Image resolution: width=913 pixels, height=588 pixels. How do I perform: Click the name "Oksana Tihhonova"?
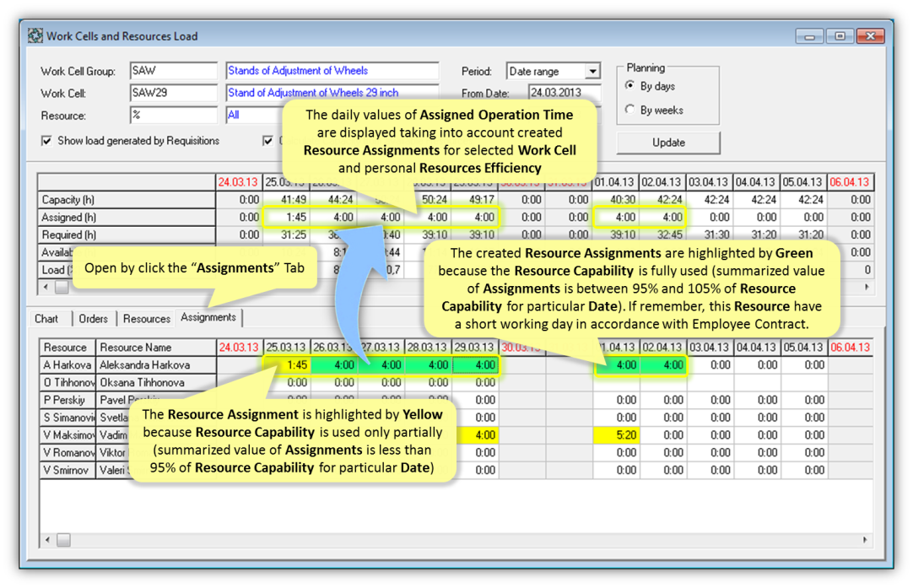(142, 382)
